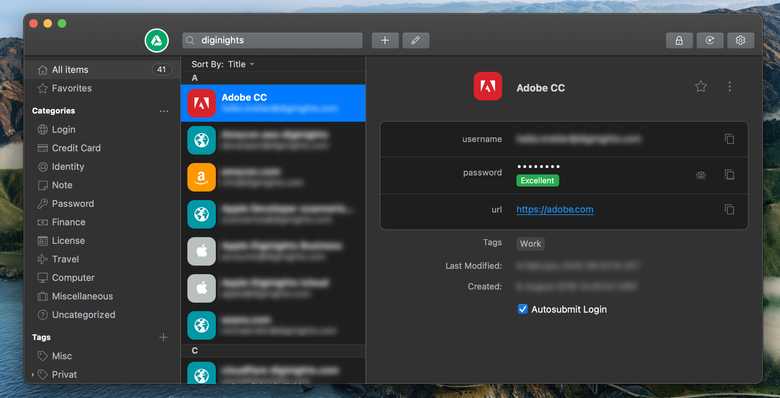Select All items in sidebar
The image size is (780, 398).
[x=102, y=70]
